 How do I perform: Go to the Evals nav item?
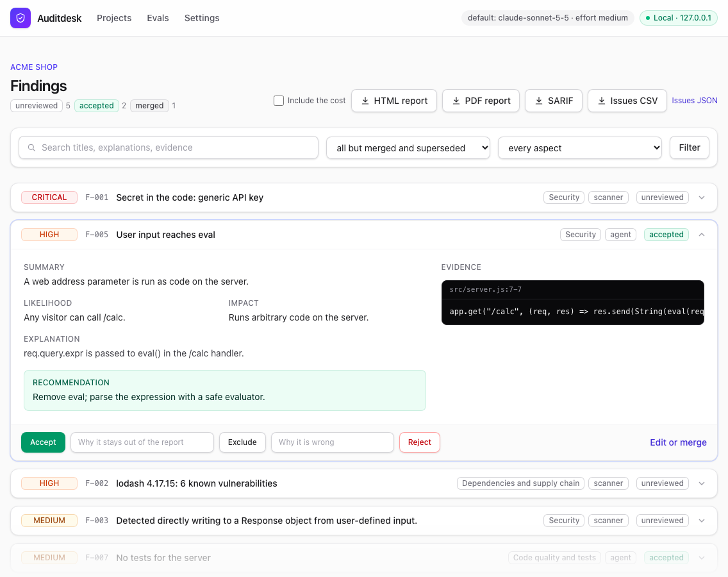[x=158, y=18]
